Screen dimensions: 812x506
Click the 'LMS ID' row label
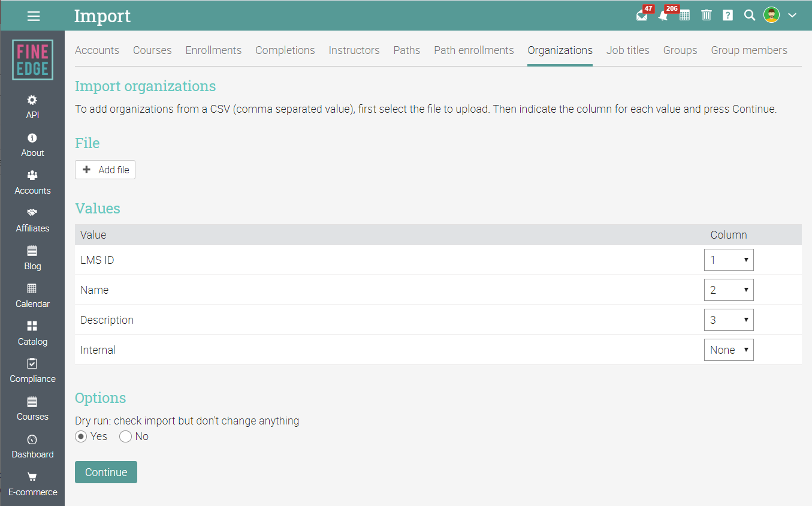pyautogui.click(x=97, y=260)
